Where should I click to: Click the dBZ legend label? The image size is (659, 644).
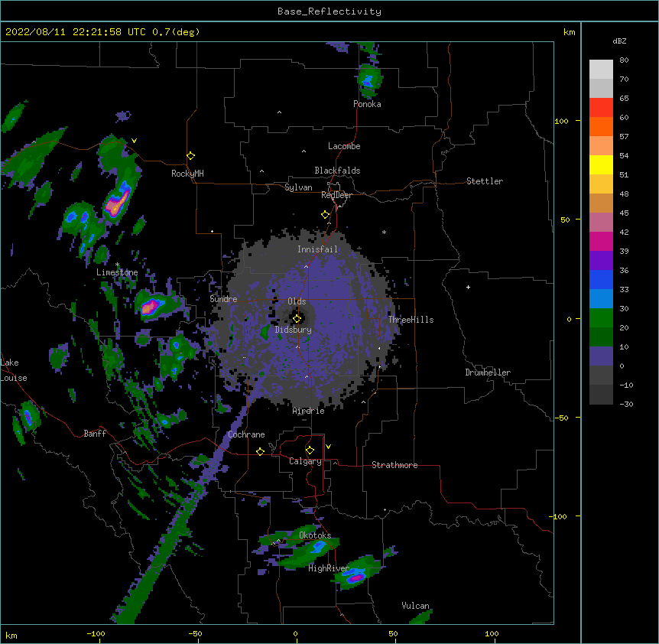click(619, 41)
